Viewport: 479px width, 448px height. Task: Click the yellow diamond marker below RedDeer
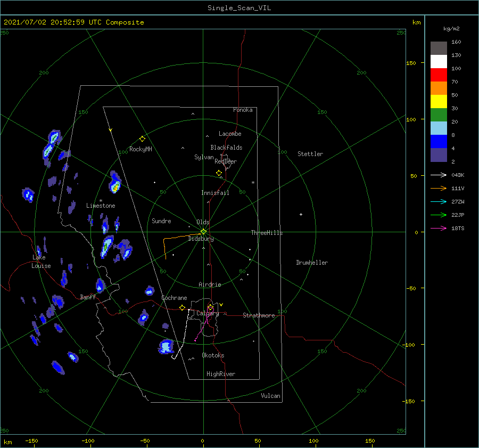pos(219,173)
